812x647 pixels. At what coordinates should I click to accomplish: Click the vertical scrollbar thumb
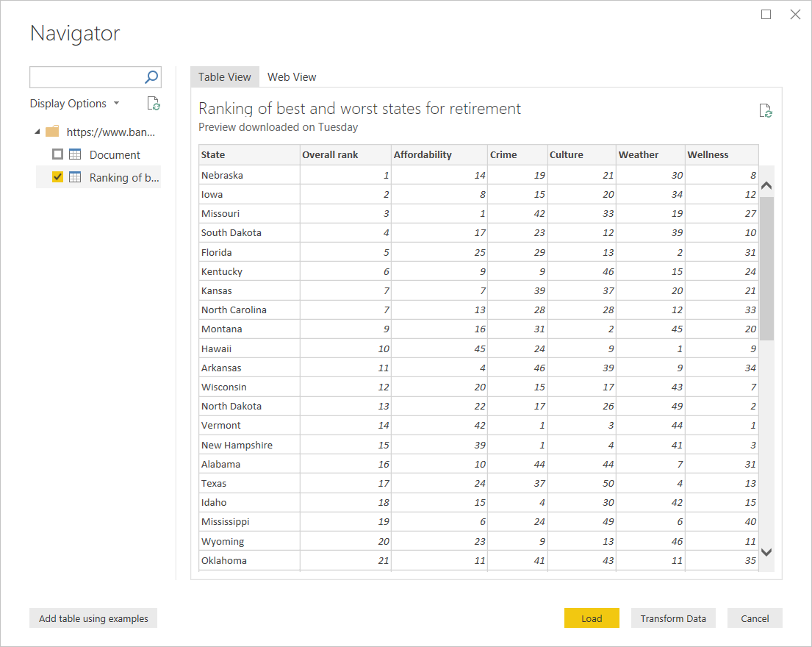tap(767, 268)
